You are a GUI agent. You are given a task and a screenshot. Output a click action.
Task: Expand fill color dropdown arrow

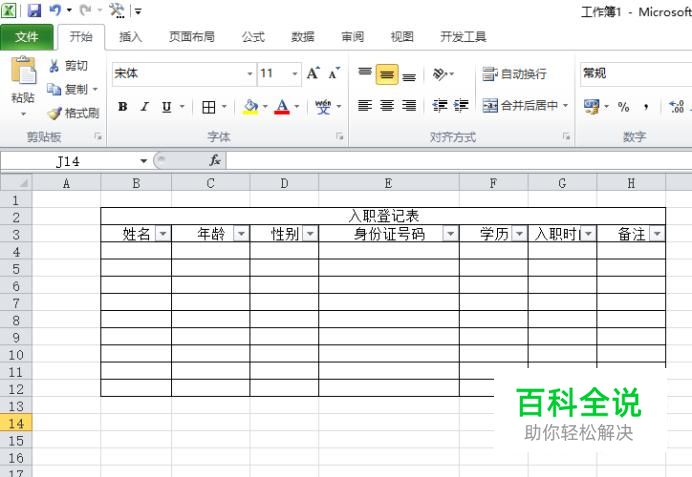265,107
